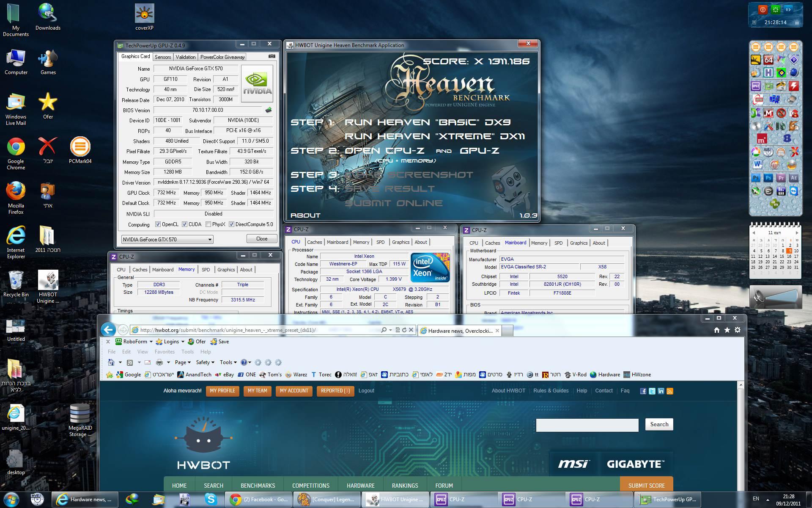This screenshot has width=812, height=508.
Task: Click Close button in GPU-Z
Action: pos(262,239)
